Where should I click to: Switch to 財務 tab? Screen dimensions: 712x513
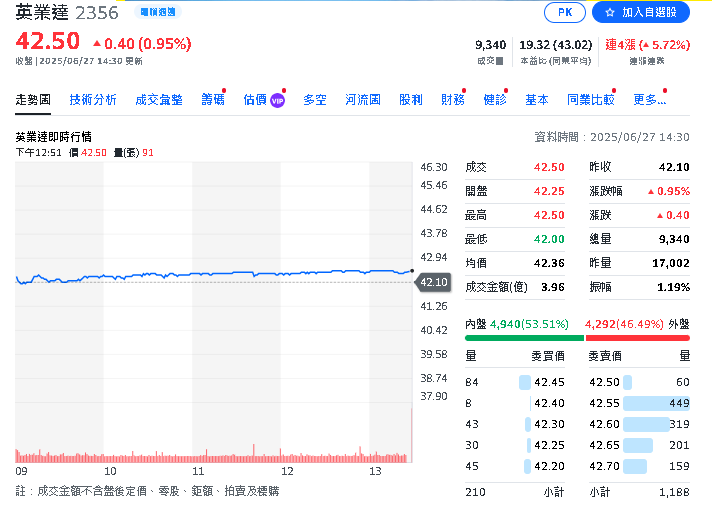point(453,99)
